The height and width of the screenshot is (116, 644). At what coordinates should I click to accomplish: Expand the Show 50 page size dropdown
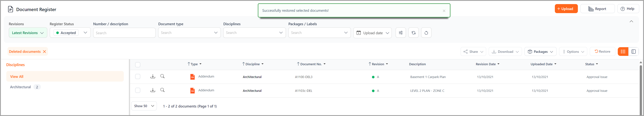[x=144, y=106]
